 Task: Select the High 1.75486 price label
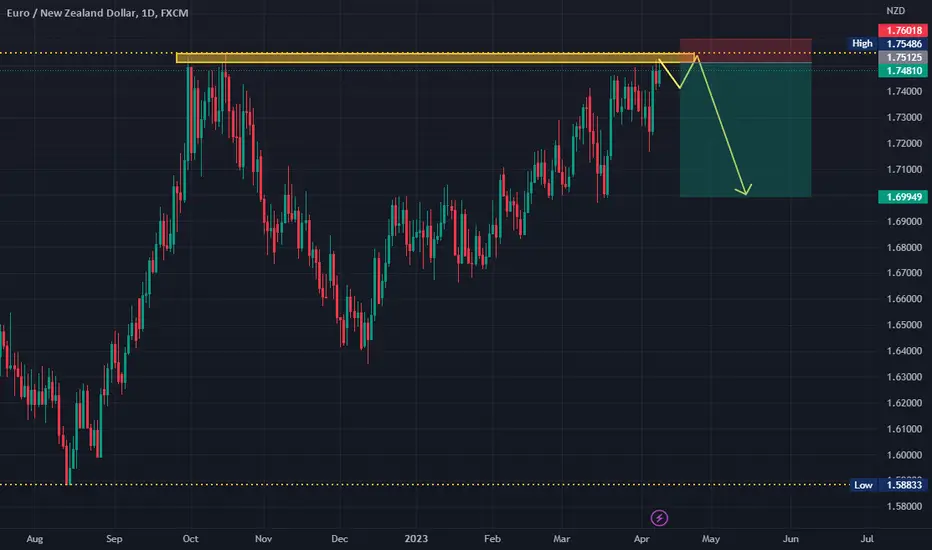coord(889,43)
